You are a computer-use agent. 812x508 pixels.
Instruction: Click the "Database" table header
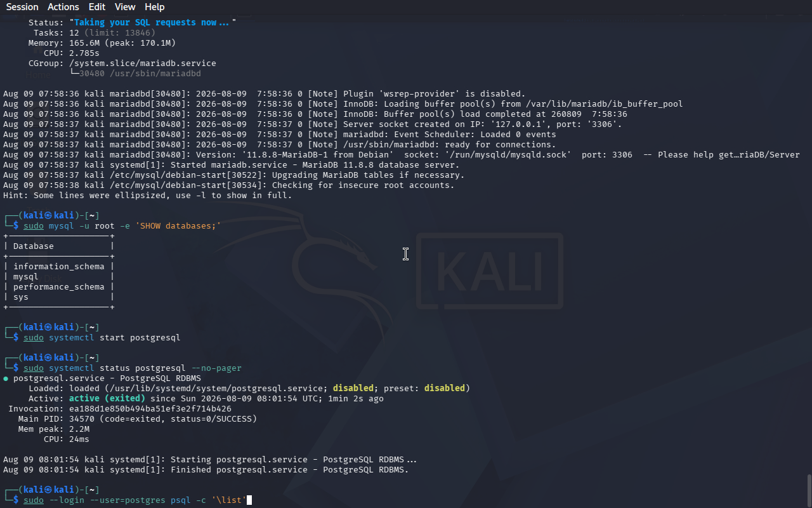[x=34, y=246]
